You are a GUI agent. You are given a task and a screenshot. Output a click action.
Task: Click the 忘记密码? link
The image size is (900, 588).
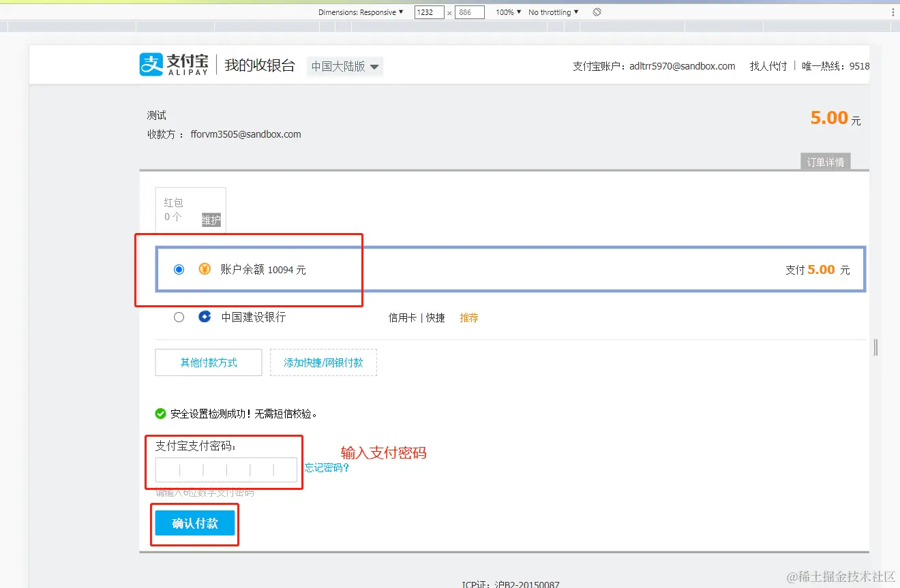coord(327,467)
